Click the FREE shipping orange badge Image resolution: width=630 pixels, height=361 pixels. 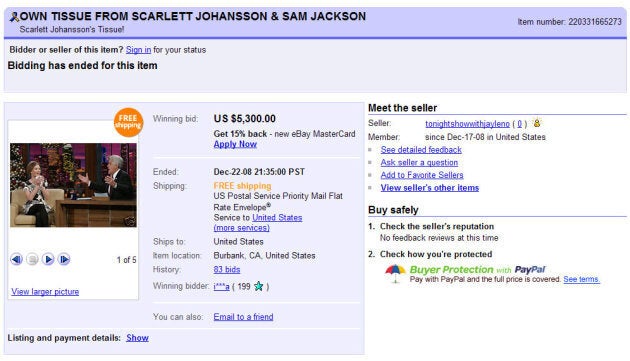pos(128,122)
